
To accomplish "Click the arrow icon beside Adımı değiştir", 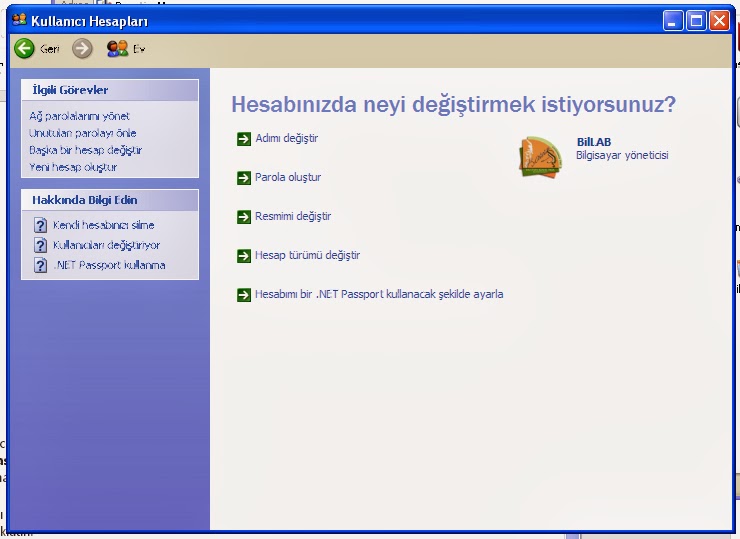I will [244, 139].
